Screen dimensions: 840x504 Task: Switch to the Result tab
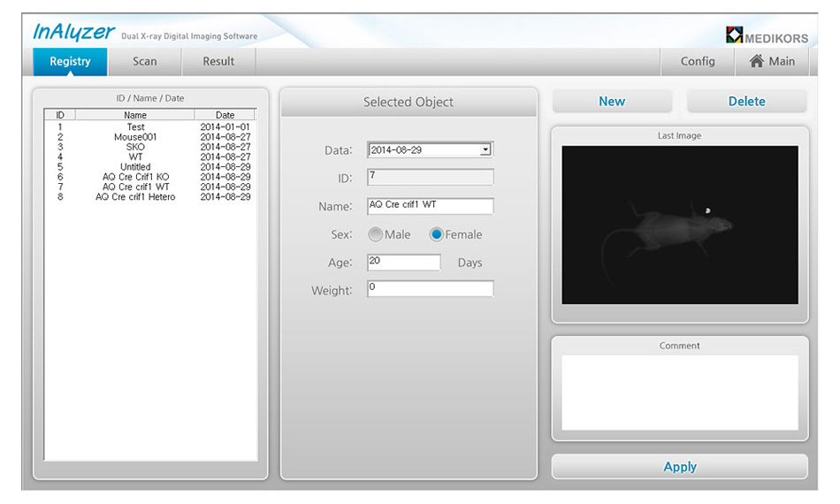click(218, 62)
